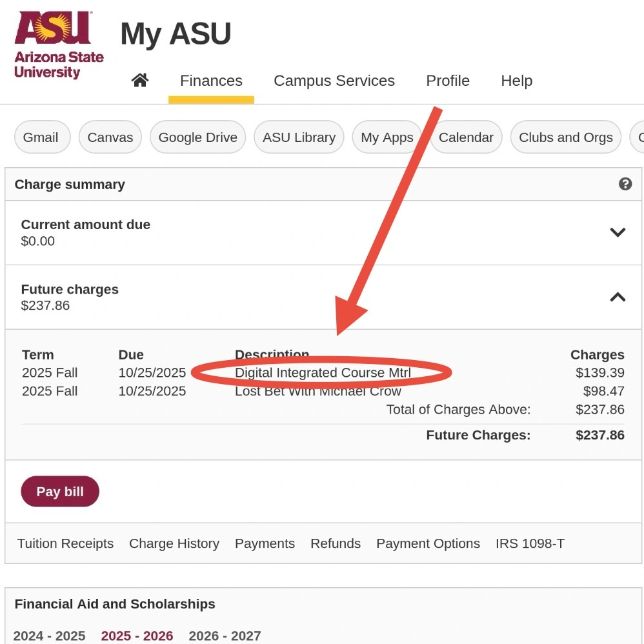
Task: Click the ASU Arizona State University logo
Action: (x=59, y=45)
